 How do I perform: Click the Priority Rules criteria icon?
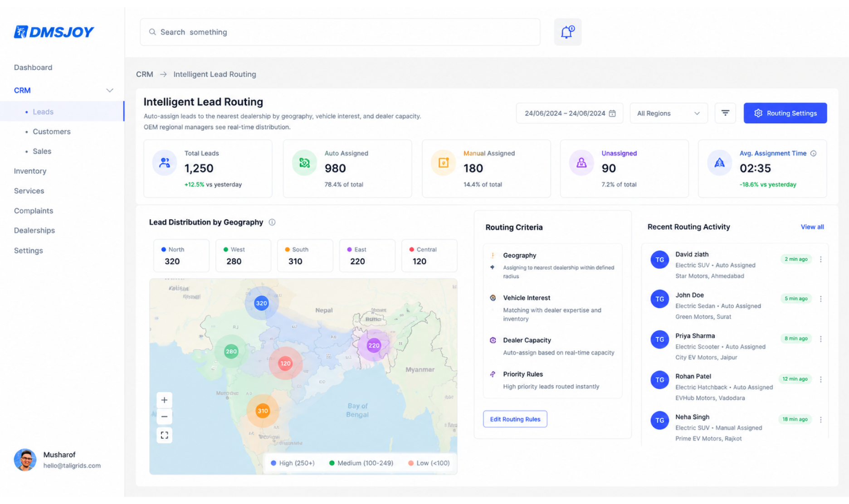click(493, 374)
